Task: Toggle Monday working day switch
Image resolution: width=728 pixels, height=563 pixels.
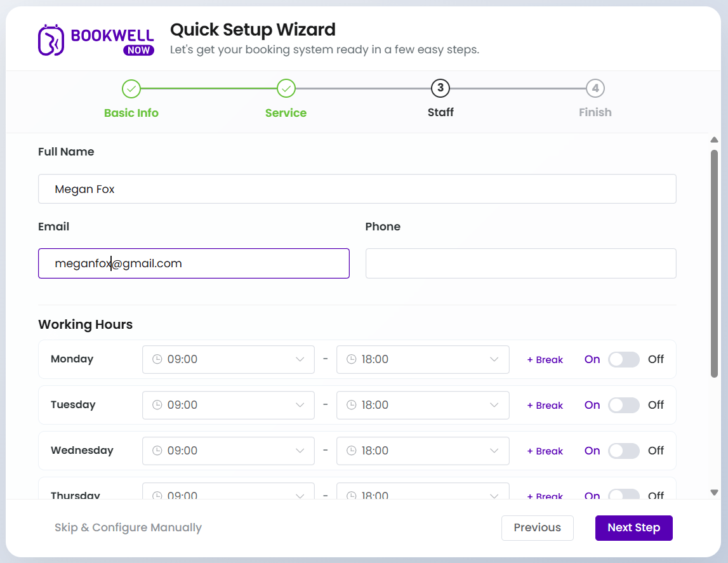Action: point(623,359)
